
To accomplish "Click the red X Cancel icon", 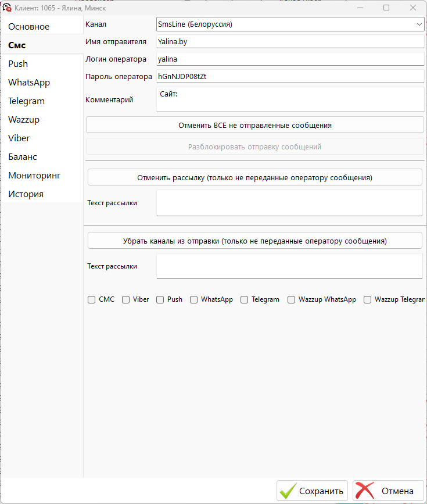I will 365,491.
